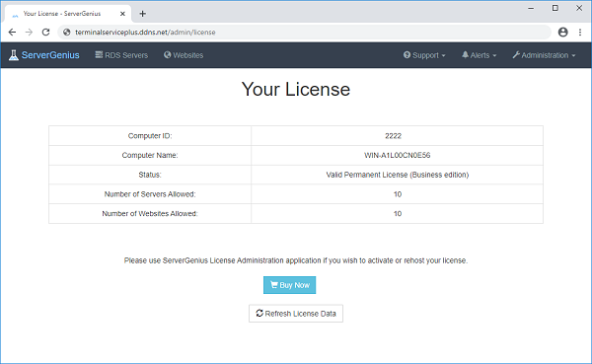Open a new browser tab
This screenshot has height=364, width=592.
(x=142, y=14)
